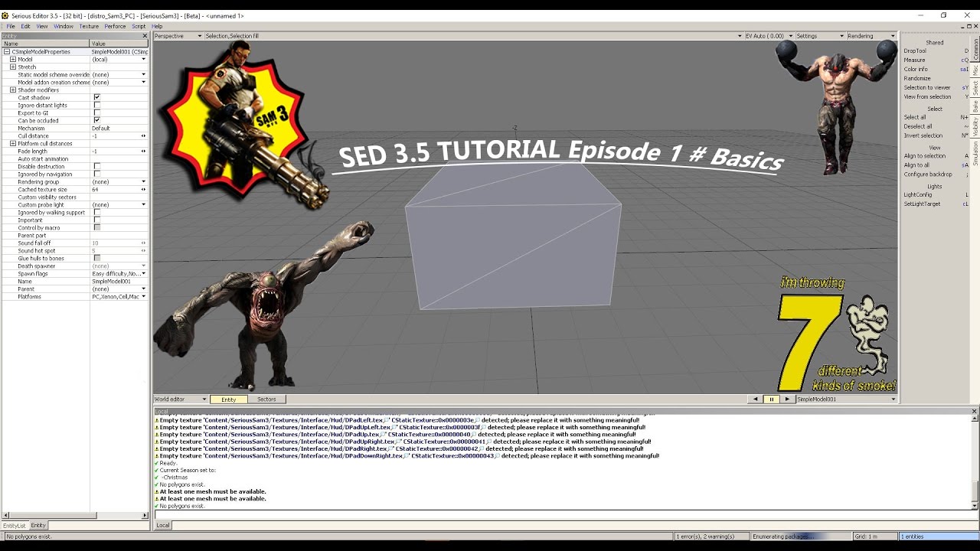980x551 pixels.
Task: Open the Select vertical tab
Action: click(x=975, y=87)
